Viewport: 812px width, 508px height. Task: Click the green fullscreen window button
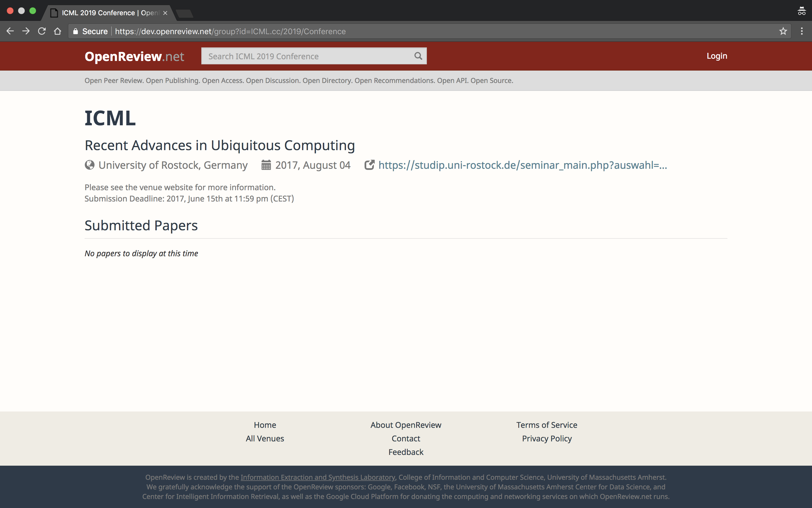[32, 11]
